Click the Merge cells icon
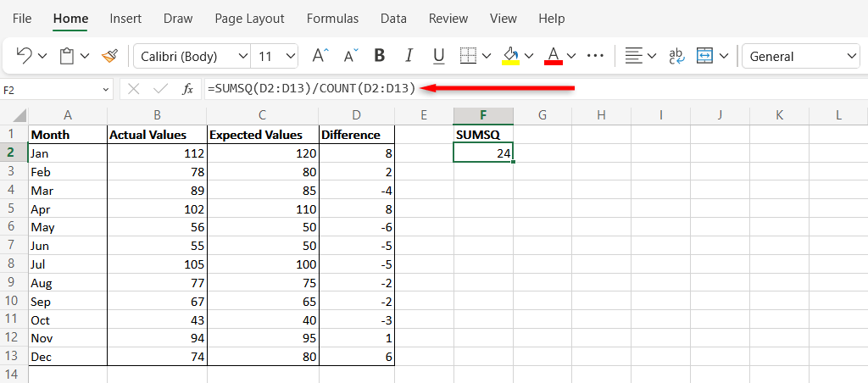Image resolution: width=868 pixels, height=383 pixels. pyautogui.click(x=704, y=56)
